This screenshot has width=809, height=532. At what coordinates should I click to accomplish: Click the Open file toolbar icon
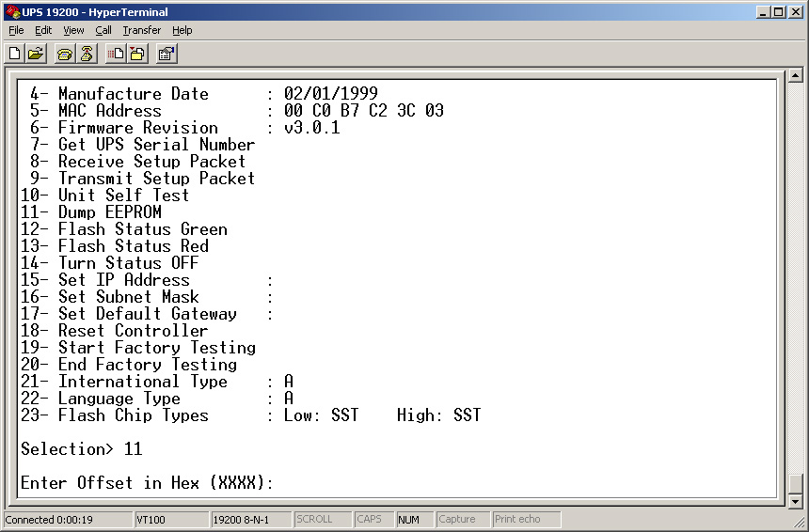36,54
